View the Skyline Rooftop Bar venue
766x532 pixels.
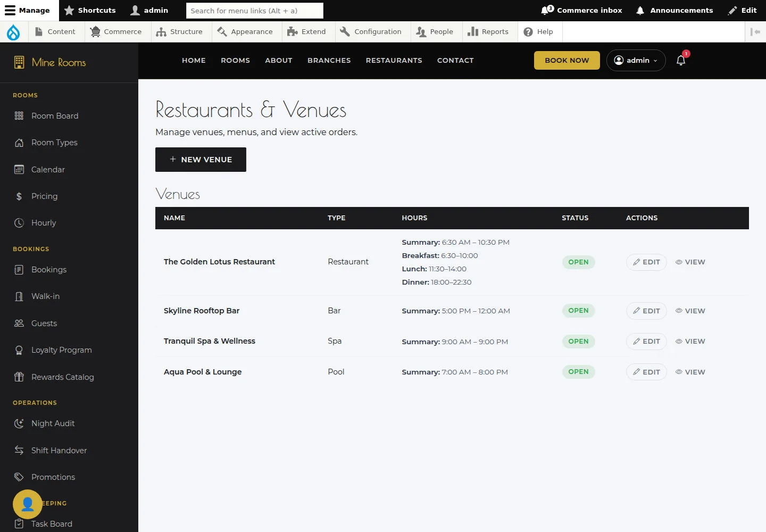click(690, 311)
